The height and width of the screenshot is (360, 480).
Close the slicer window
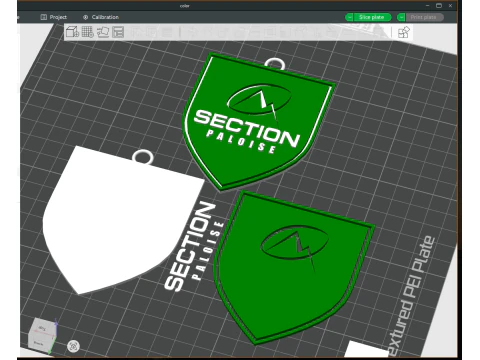pyautogui.click(x=450, y=6)
